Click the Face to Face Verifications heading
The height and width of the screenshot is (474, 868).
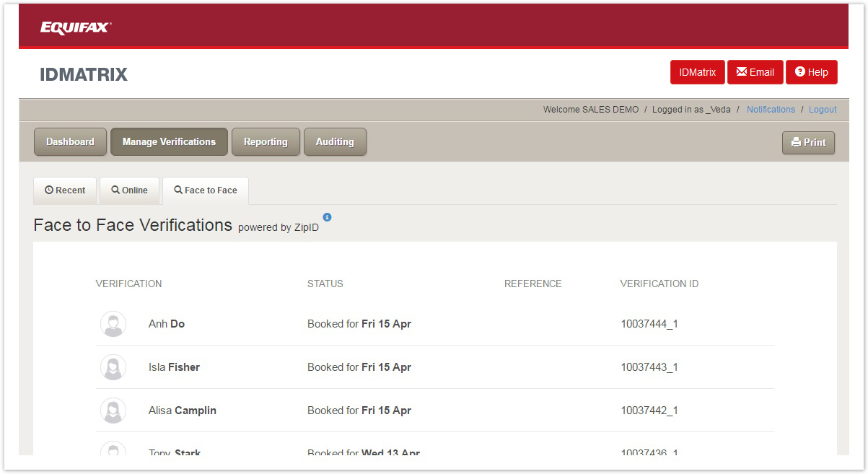133,225
